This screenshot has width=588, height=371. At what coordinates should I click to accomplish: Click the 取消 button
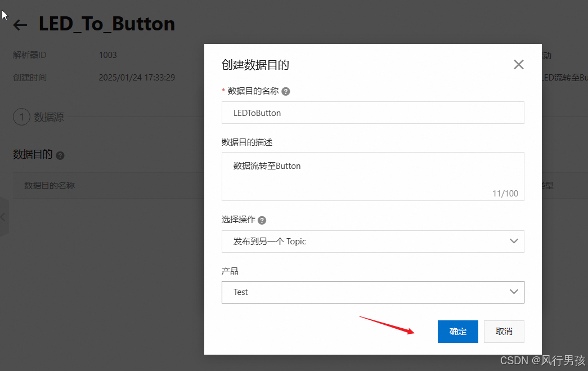point(504,331)
